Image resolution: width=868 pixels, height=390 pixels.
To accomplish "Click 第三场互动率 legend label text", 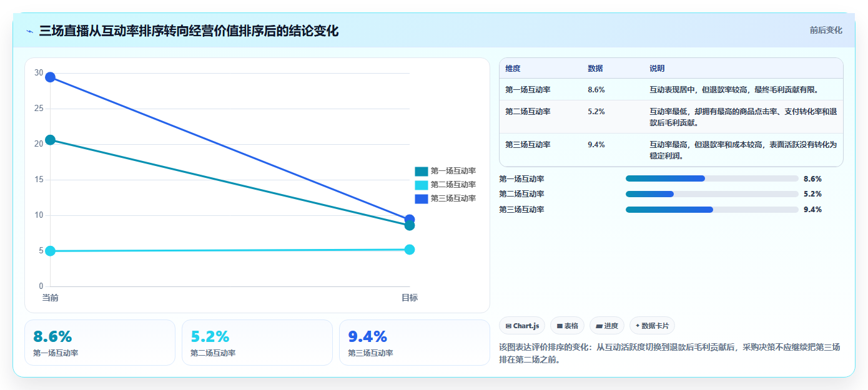I will click(x=453, y=198).
